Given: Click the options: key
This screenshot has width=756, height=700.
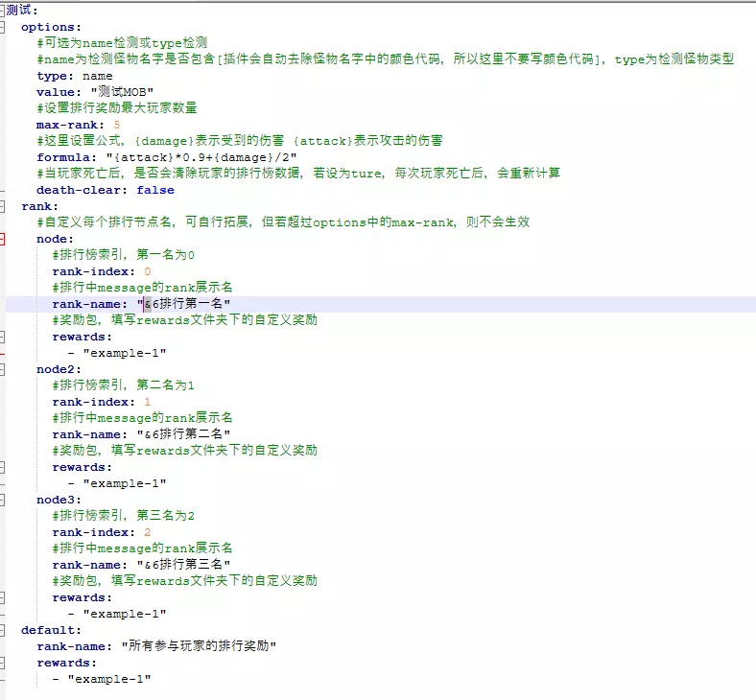Looking at the screenshot, I should (51, 27).
